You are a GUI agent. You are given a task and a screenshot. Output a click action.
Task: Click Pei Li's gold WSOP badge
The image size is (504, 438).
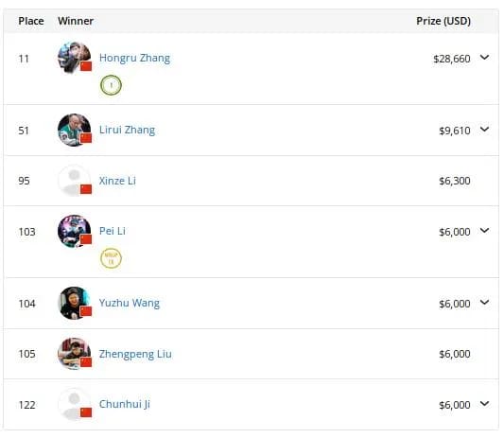click(x=111, y=258)
